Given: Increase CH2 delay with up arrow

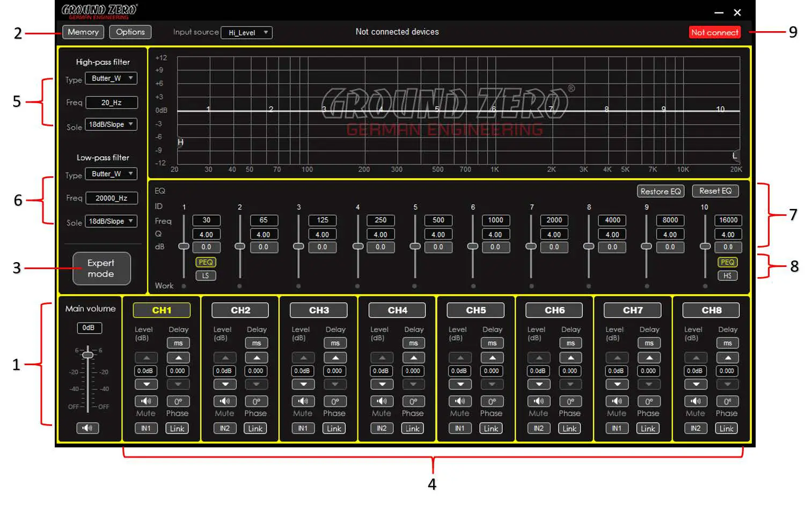Looking at the screenshot, I should 257,358.
